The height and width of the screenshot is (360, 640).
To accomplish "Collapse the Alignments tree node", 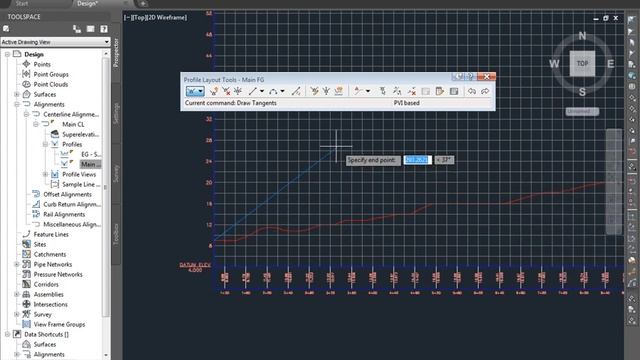I will pos(17,104).
